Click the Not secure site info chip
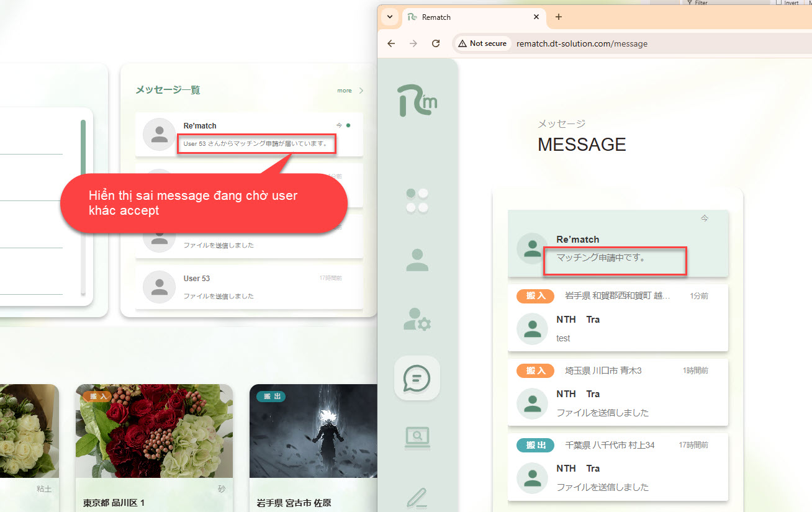The height and width of the screenshot is (512, 812). click(x=482, y=43)
